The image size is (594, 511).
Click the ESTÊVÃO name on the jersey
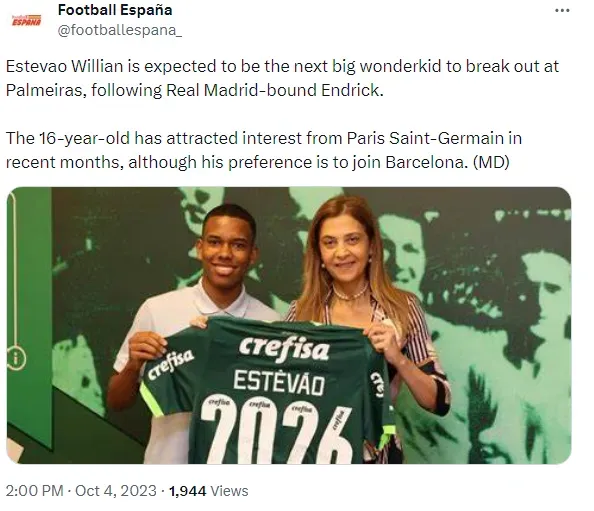pyautogui.click(x=279, y=382)
